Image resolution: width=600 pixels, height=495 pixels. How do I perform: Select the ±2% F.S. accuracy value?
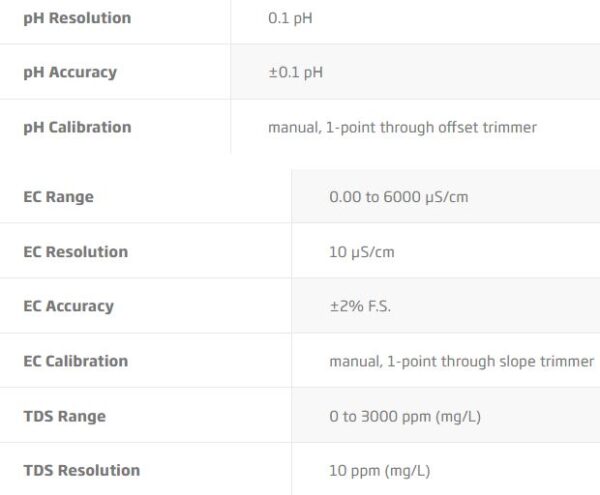click(x=360, y=306)
